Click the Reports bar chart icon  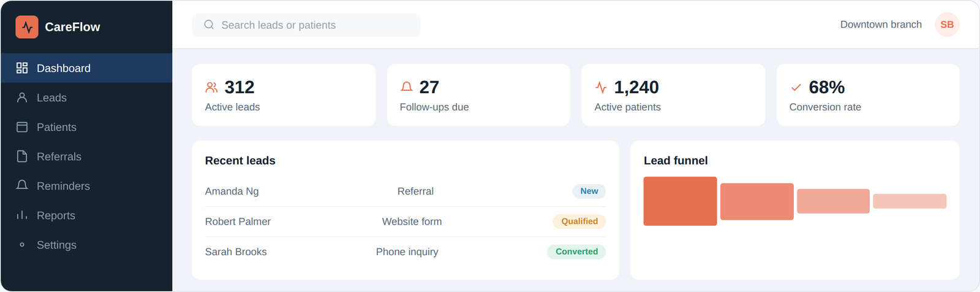point(22,215)
